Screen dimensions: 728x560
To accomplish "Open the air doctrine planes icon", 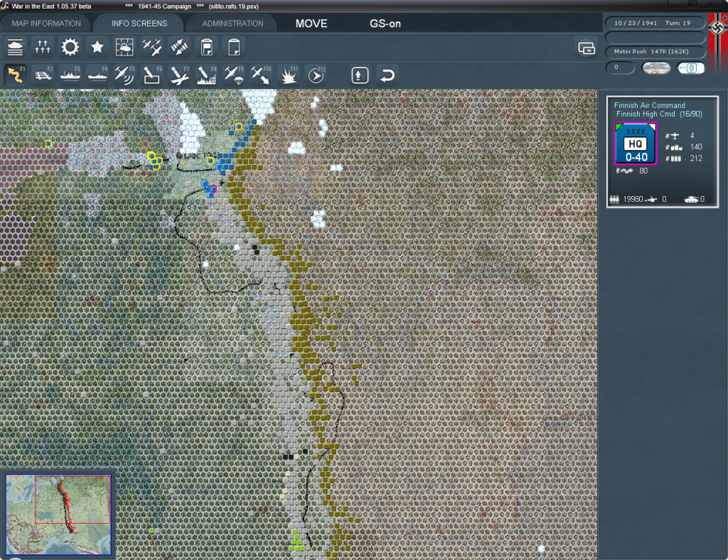I will (152, 48).
